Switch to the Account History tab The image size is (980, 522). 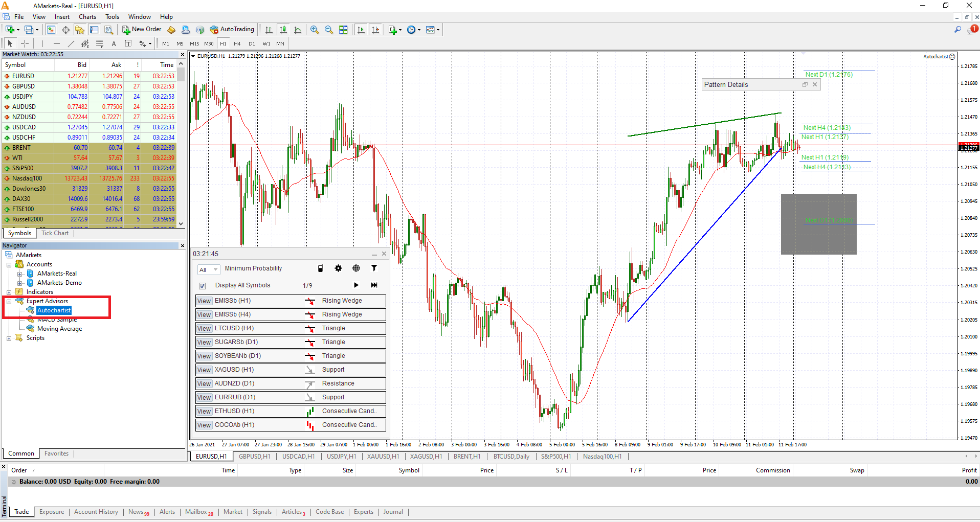pyautogui.click(x=96, y=512)
